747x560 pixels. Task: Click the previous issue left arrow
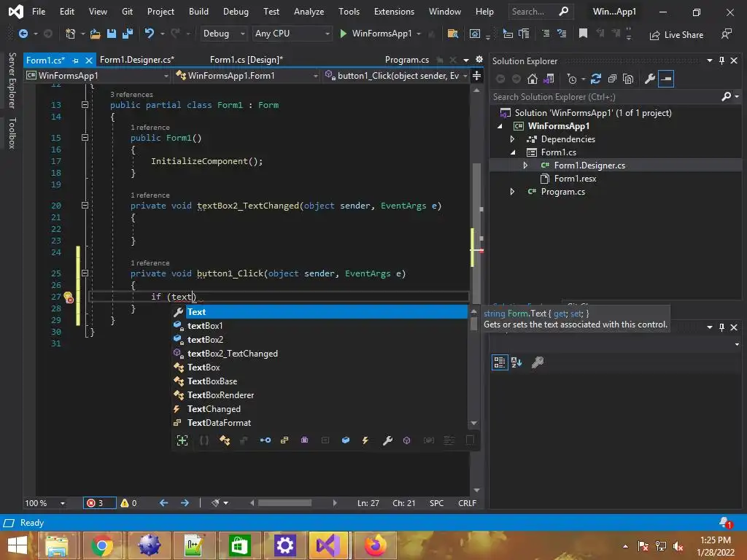(x=164, y=503)
